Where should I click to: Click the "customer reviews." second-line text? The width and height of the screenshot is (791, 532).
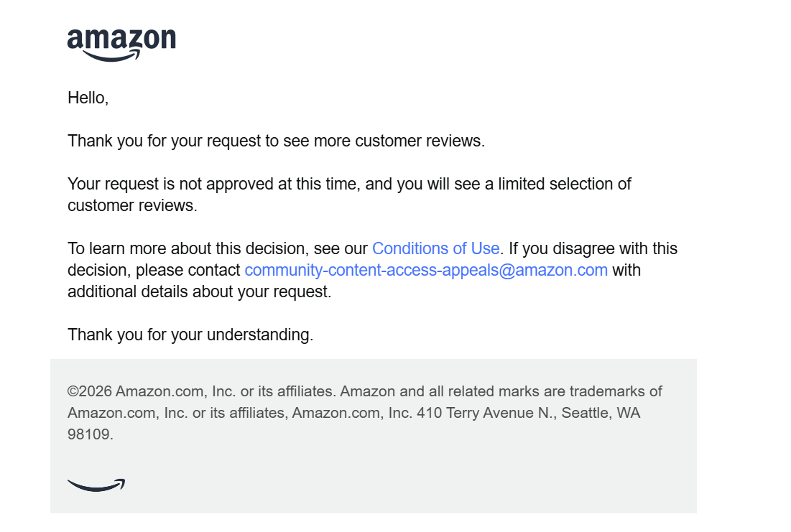click(132, 205)
